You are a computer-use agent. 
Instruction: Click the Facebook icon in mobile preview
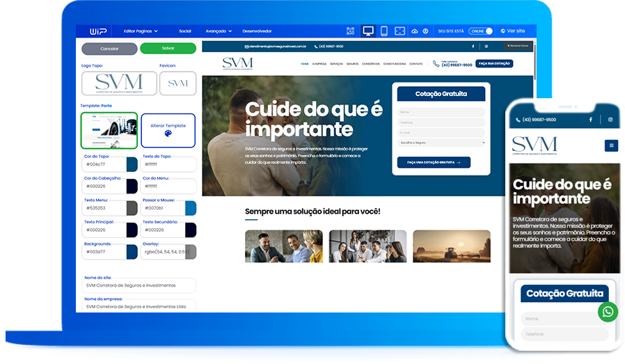(x=591, y=120)
